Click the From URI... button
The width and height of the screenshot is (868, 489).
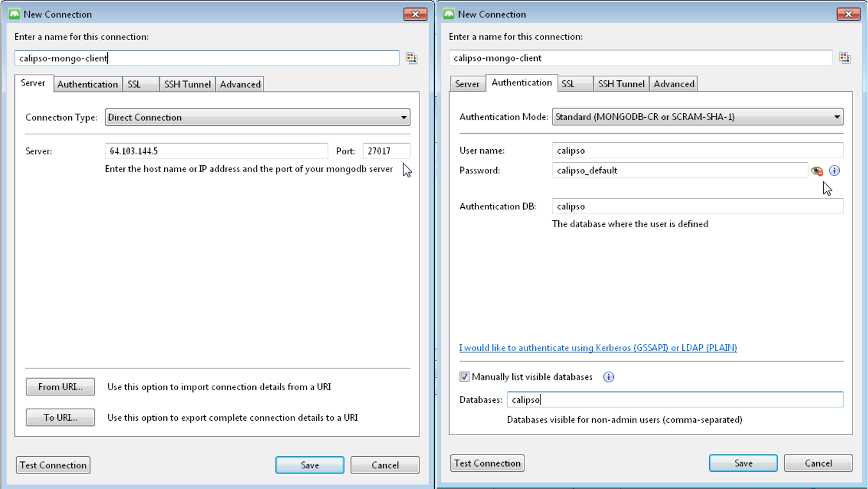[x=60, y=387]
